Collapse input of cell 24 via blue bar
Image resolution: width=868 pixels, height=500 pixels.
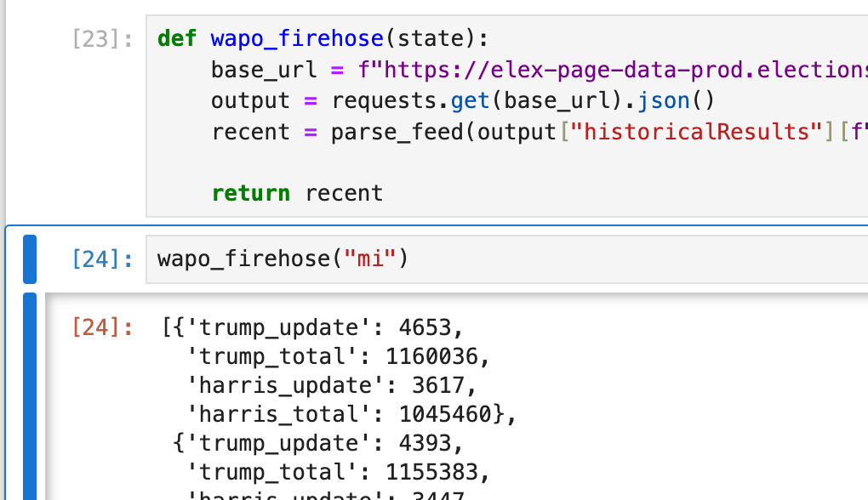coord(31,259)
